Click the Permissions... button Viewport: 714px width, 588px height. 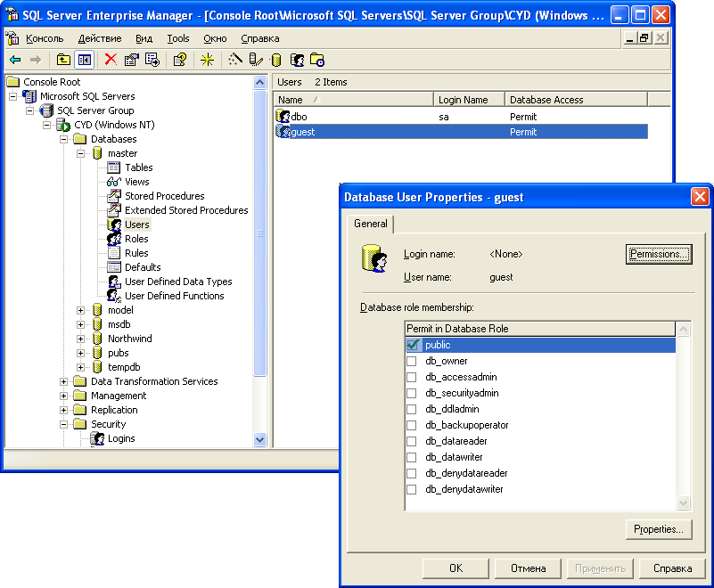coord(659,254)
